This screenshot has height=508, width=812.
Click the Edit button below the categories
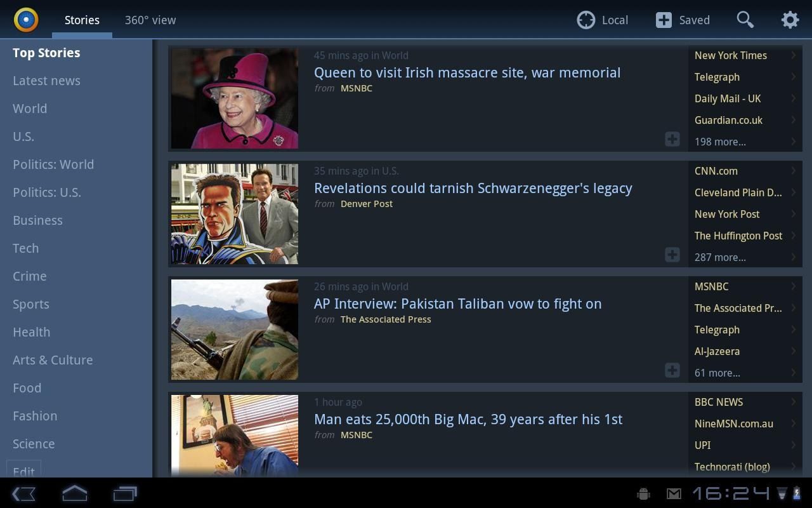(23, 471)
